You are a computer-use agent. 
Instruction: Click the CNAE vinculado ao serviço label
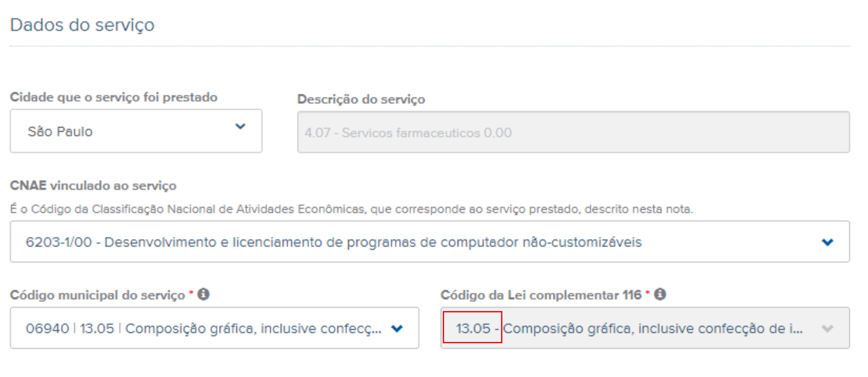(x=93, y=186)
